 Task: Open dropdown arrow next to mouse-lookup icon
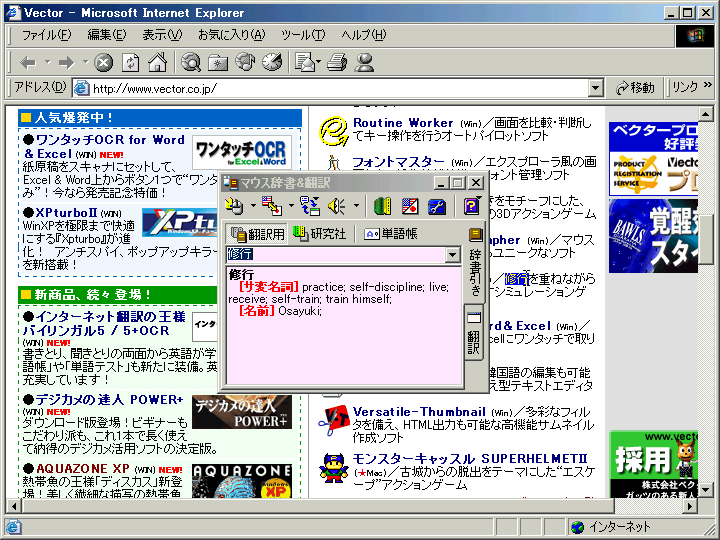tap(253, 206)
